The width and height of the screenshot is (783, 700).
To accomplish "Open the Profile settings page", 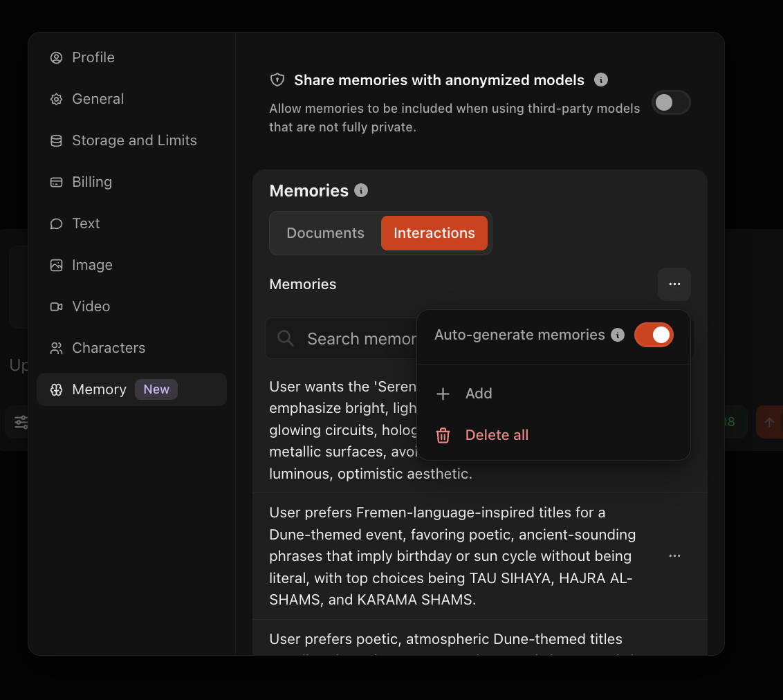I will [93, 57].
